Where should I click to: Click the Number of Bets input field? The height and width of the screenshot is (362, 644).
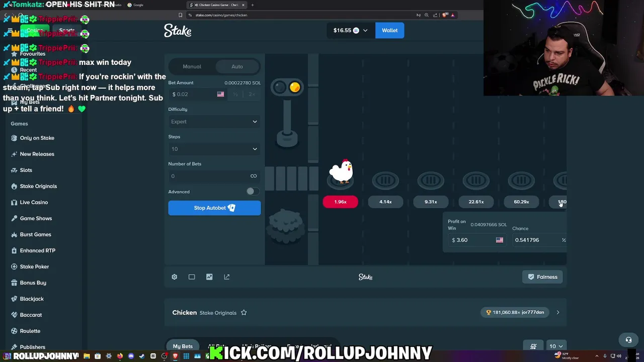[x=214, y=176]
